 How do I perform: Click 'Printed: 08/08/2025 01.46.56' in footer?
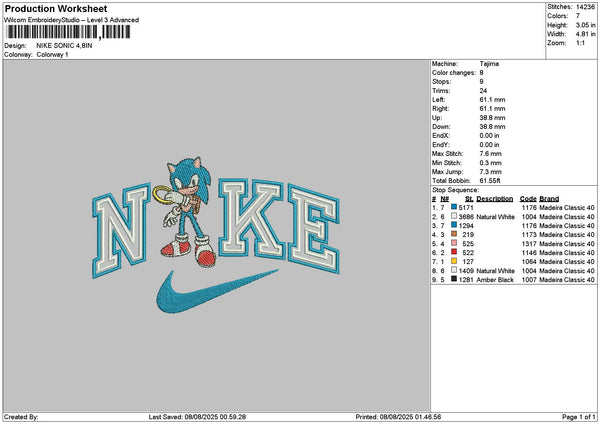[398, 417]
